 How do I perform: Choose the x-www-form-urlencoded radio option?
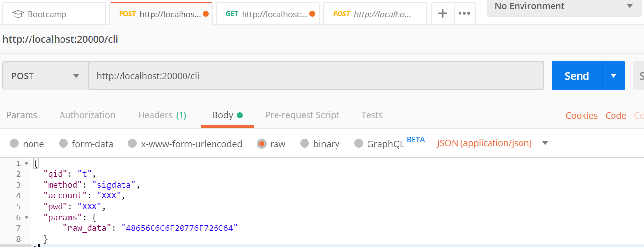click(x=132, y=144)
